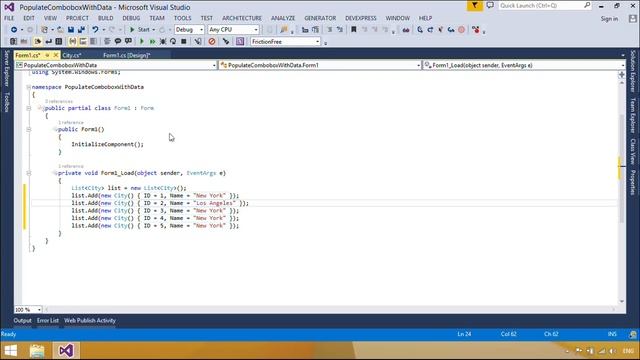Click the feedback speech bubble icon
Image resolution: width=640 pixels, height=360 pixels.
(x=490, y=6)
